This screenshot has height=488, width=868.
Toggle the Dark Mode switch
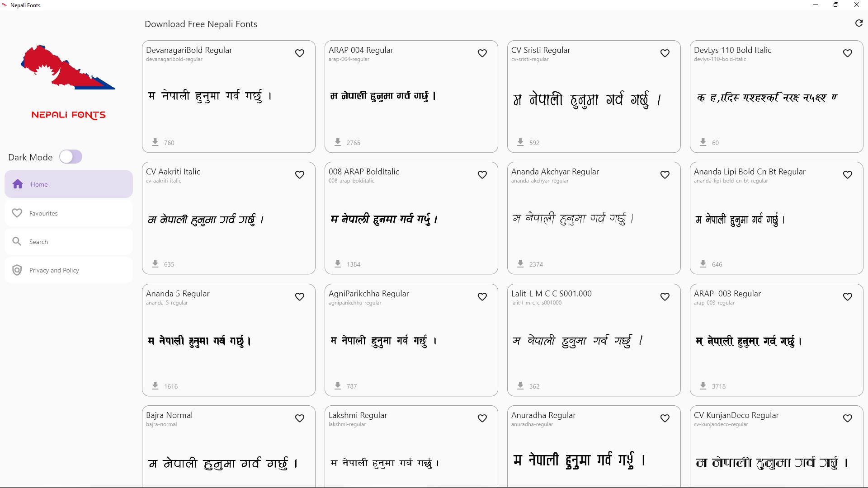[x=71, y=157]
